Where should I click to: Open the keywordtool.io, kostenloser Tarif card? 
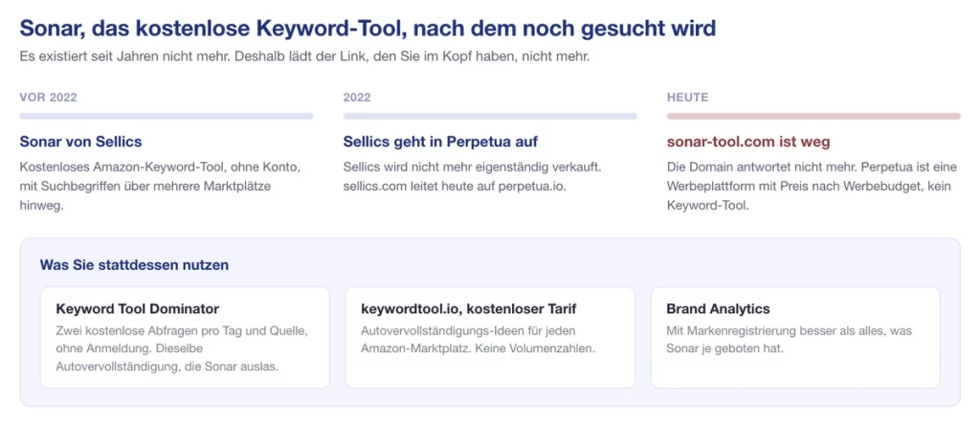click(x=490, y=338)
